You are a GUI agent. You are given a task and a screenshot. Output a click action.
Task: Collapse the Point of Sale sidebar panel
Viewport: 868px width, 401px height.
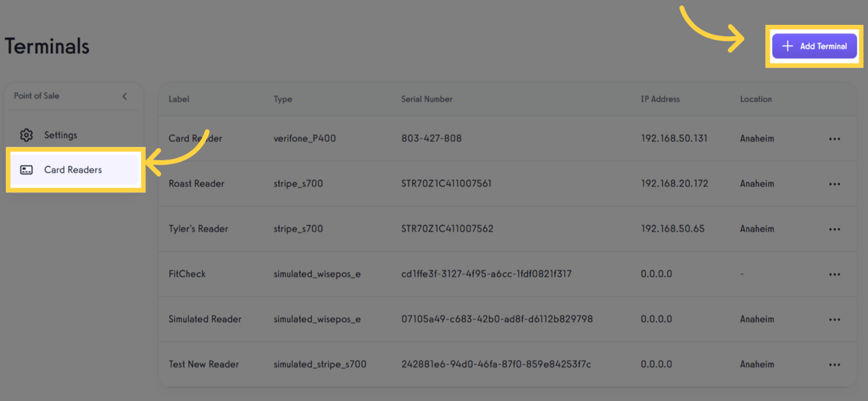[125, 96]
